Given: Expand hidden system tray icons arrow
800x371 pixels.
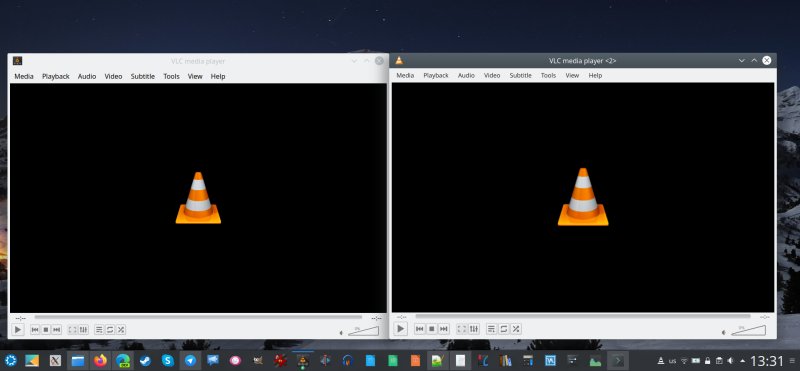Looking at the screenshot, I should [742, 361].
